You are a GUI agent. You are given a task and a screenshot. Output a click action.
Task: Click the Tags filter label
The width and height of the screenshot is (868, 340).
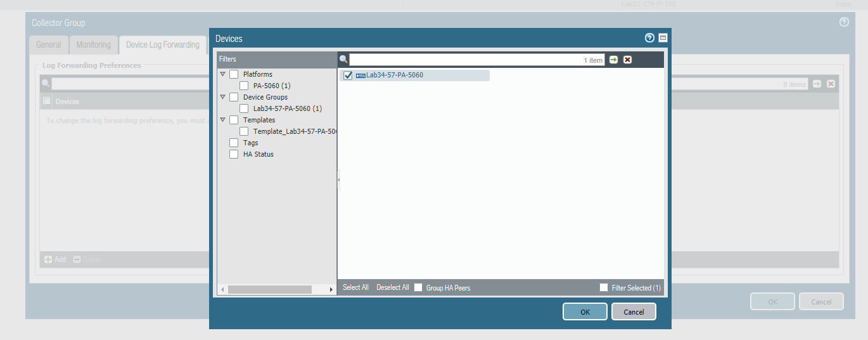[251, 143]
